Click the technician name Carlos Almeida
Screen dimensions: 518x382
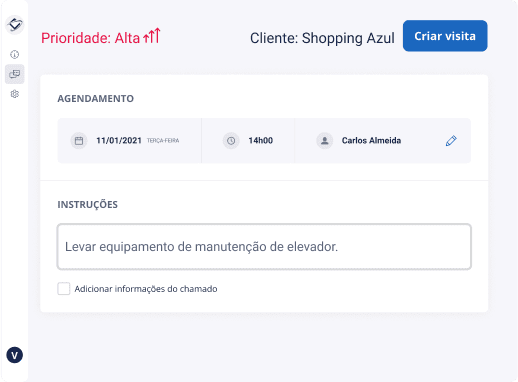(x=371, y=141)
